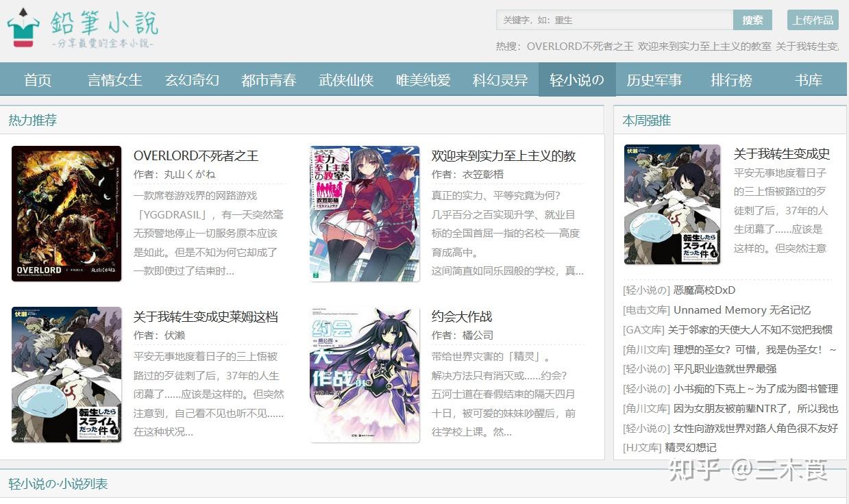Click the 轻小说の·小说列表 heading
Image resolution: width=849 pixels, height=504 pixels.
click(x=58, y=484)
